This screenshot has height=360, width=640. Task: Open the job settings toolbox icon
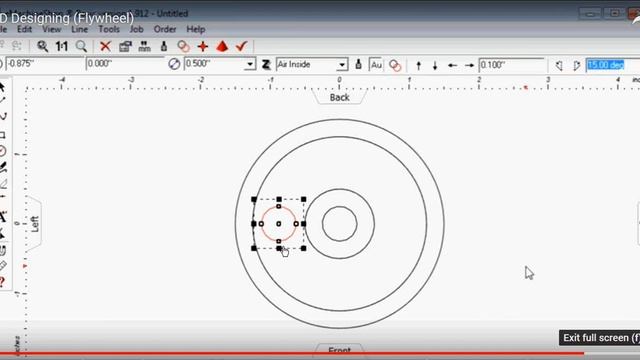[125, 47]
